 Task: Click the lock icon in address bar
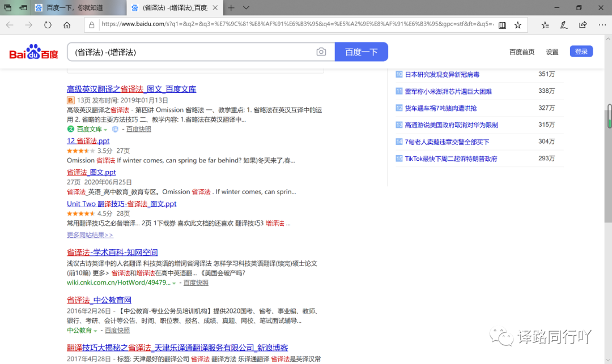pos(91,25)
